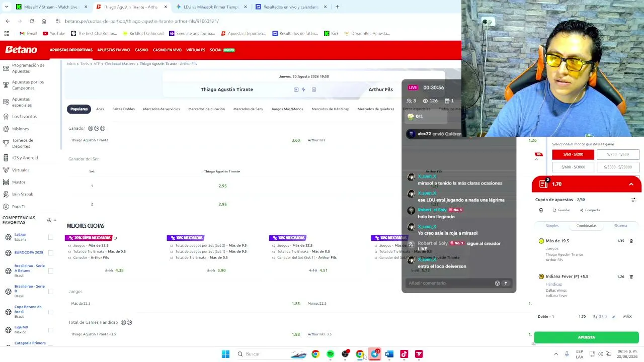This screenshot has width=644, height=362.
Task: Remove the Más de 19.5 selection
Action: point(631,241)
